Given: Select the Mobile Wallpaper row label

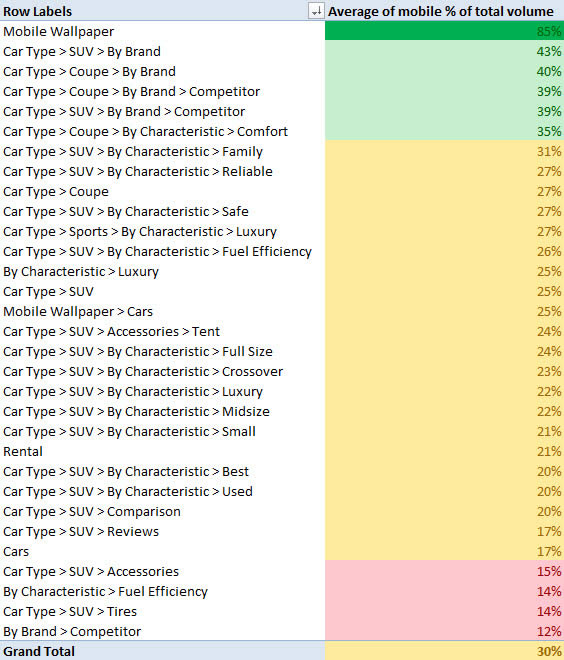Looking at the screenshot, I should (x=59, y=31).
